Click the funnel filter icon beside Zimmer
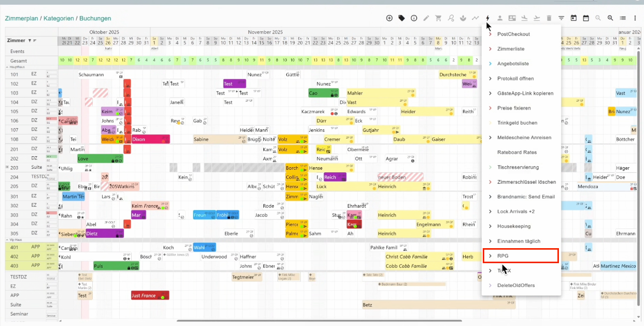The height and width of the screenshot is (326, 644). click(x=30, y=40)
